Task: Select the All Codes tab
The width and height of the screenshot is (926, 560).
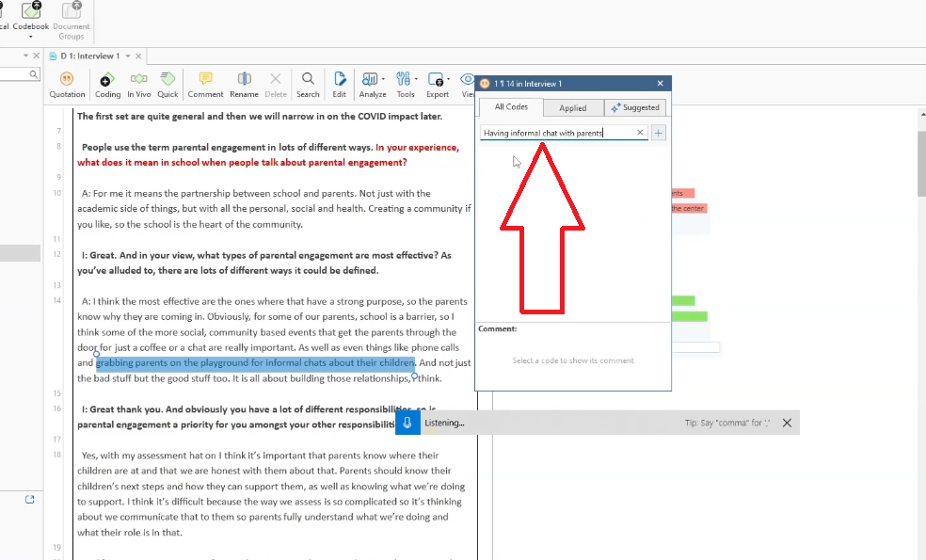Action: [511, 107]
